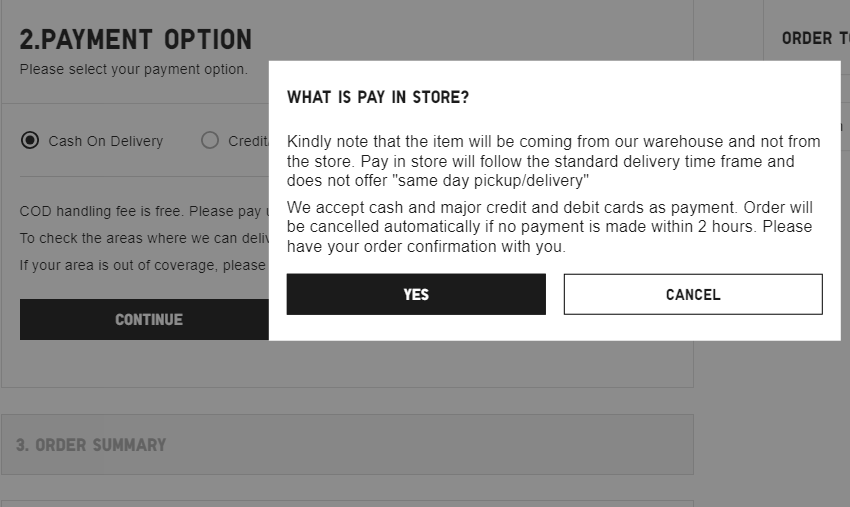Select the Cash On Delivery radio button
The image size is (850, 507).
(30, 140)
